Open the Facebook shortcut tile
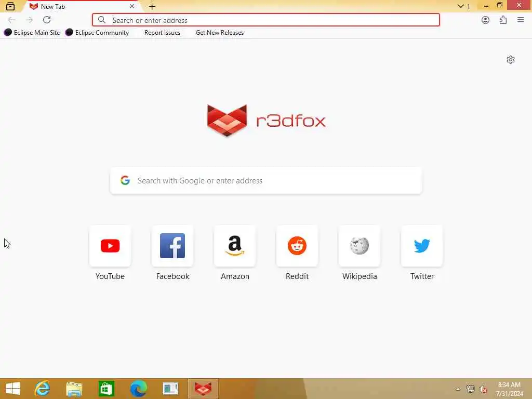The width and height of the screenshot is (532, 399). point(172,246)
